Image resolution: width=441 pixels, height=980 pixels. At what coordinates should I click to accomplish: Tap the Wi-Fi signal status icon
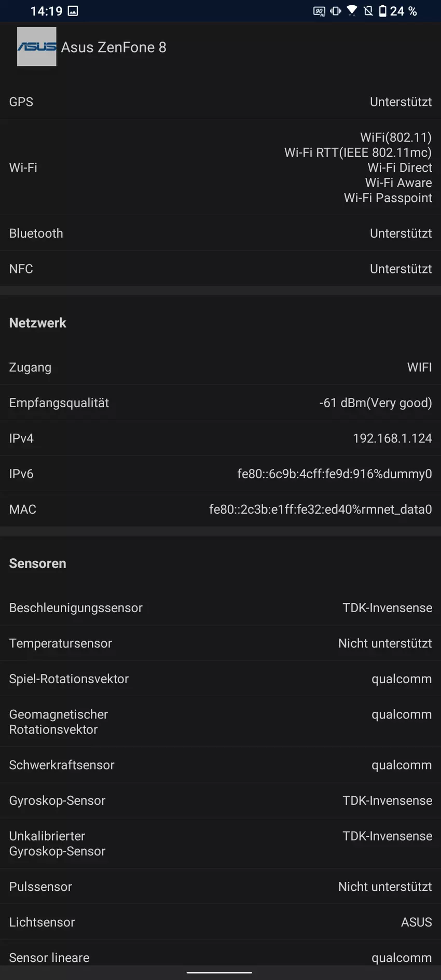click(x=352, y=11)
